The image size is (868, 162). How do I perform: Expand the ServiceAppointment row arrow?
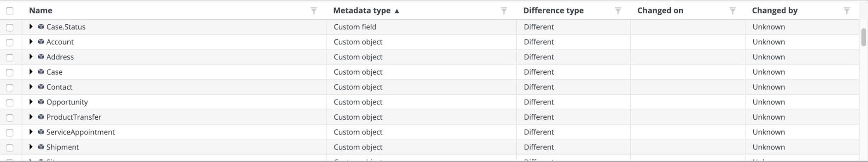[31, 132]
